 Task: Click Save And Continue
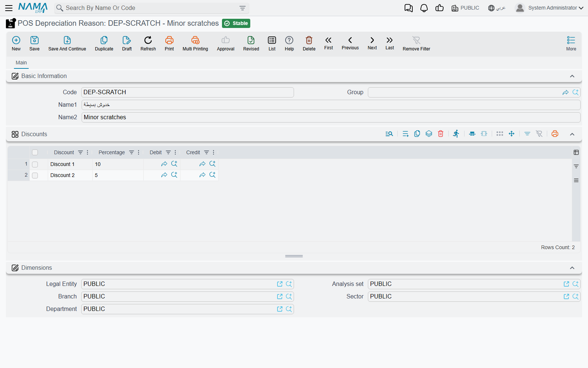point(67,43)
